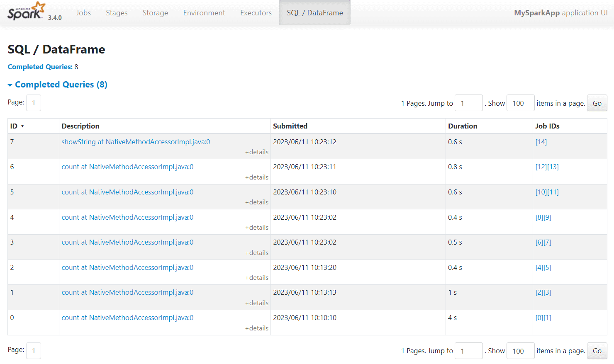614x364 pixels.
Task: Open job link [8]
Action: pos(539,217)
